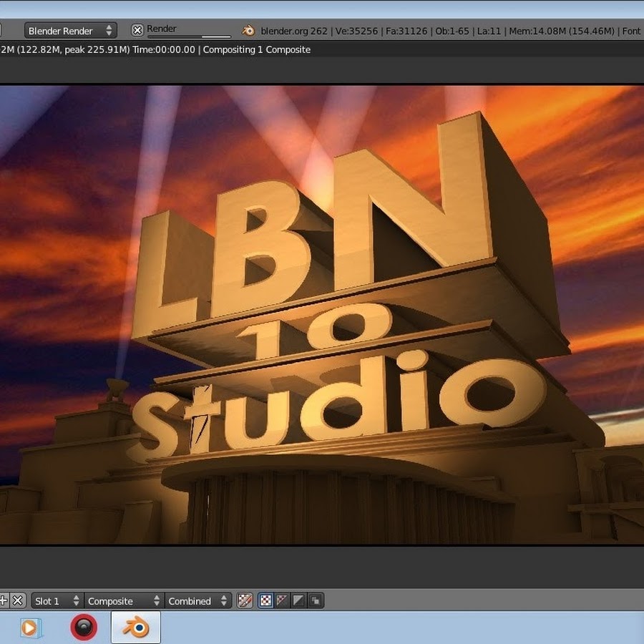This screenshot has height=644, width=644.
Task: Click the Blender taskbar button
Action: coord(136,627)
